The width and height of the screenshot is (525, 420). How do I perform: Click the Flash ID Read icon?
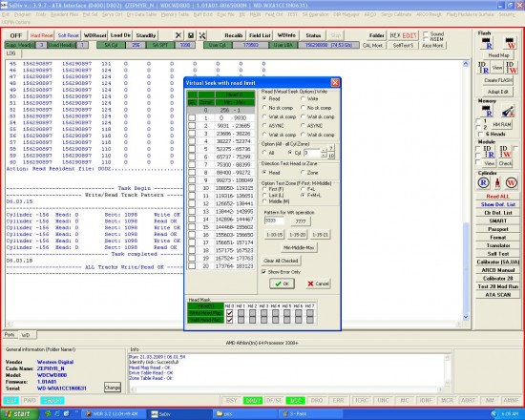[x=484, y=68]
